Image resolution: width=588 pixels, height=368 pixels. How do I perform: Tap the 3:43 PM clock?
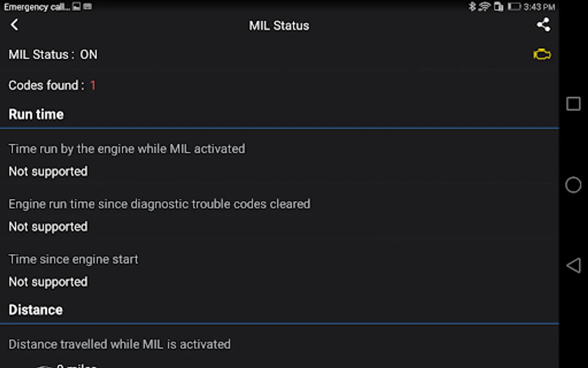(x=539, y=7)
